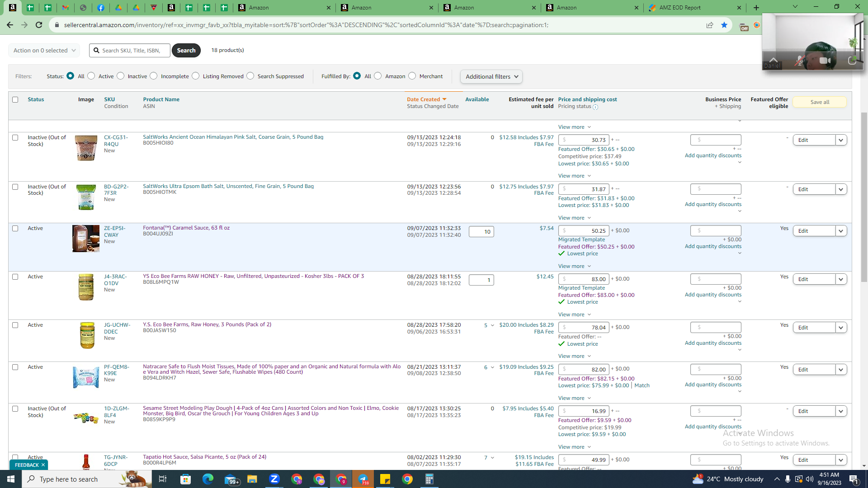868x488 pixels.
Task: Open Task View on the taskbar
Action: pyautogui.click(x=163, y=479)
